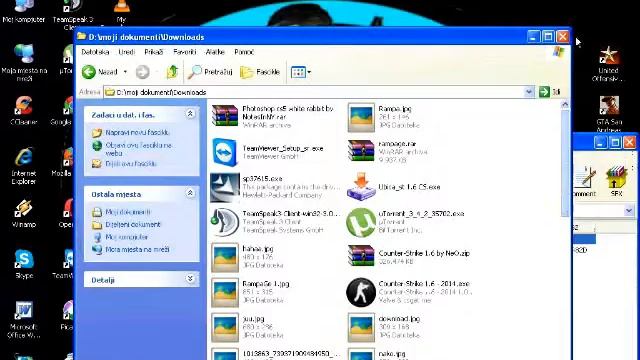The height and width of the screenshot is (360, 640).
Task: Open United Offensive desktop shortcut
Action: (x=608, y=64)
